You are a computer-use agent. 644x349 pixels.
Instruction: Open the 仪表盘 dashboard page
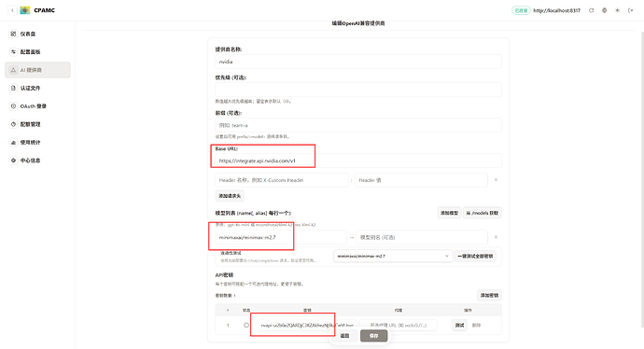(37, 34)
